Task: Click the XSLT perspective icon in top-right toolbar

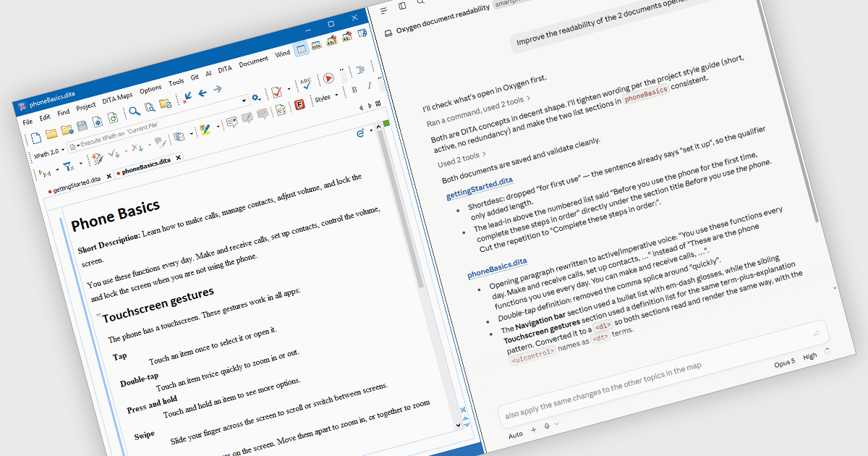Action: [331, 41]
